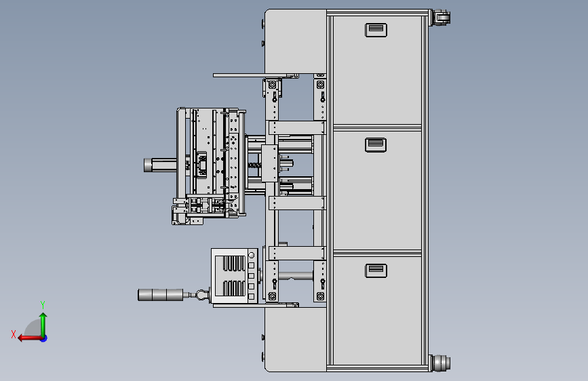
Task: Click the blue Z axis ball of the triad
Action: click(x=44, y=338)
